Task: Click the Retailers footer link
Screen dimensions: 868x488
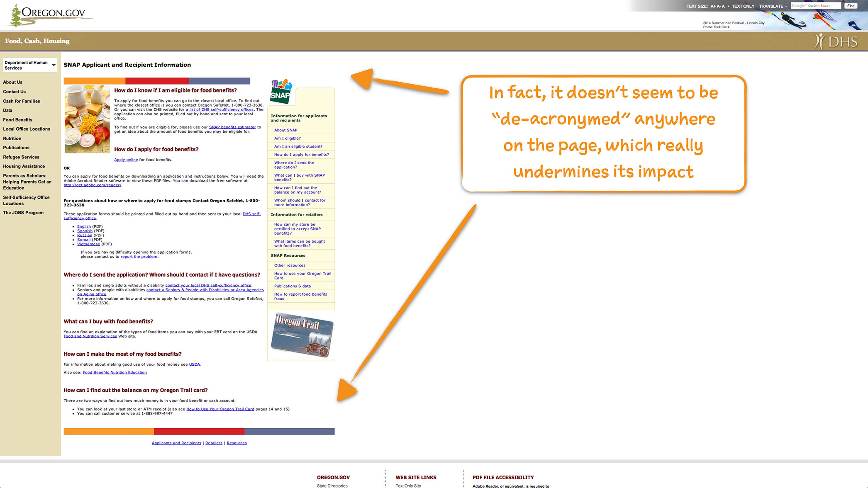Action: point(214,443)
